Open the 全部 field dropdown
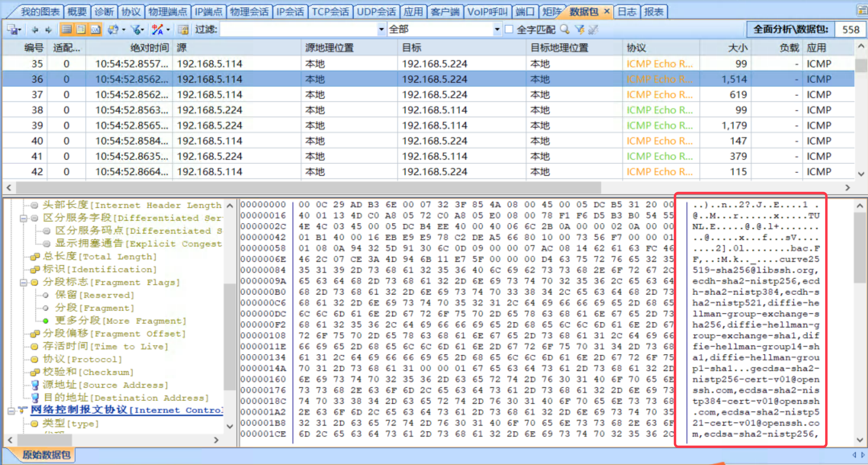Screen dimensions: 868x465 (497, 29)
